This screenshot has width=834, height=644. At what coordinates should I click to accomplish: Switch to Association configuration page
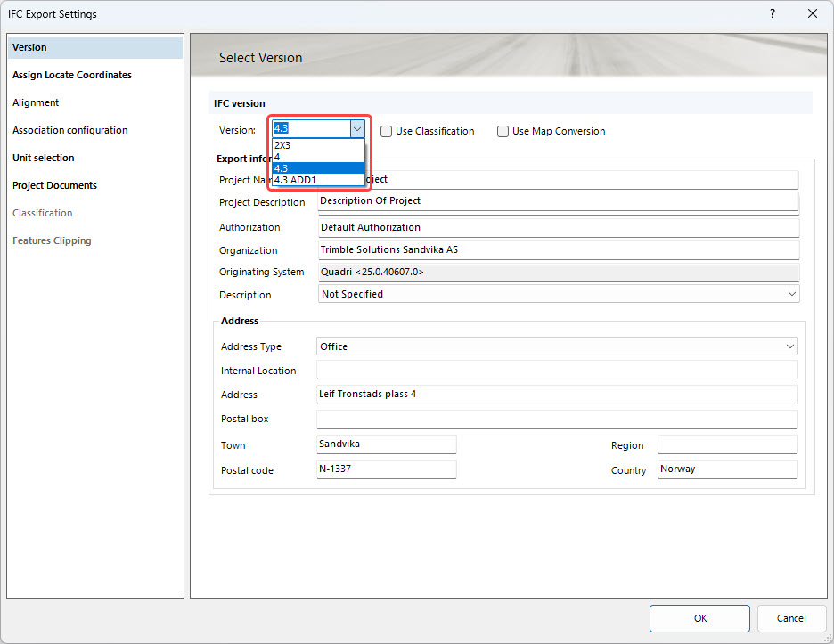(x=95, y=130)
